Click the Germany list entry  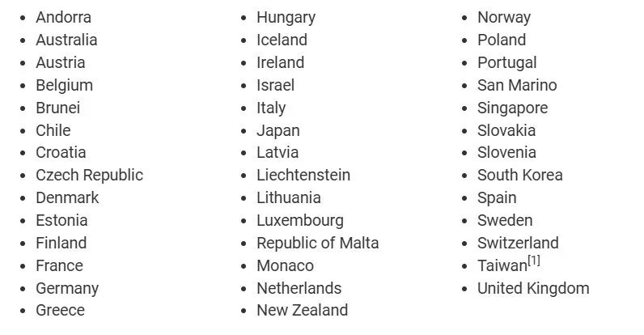click(x=67, y=288)
